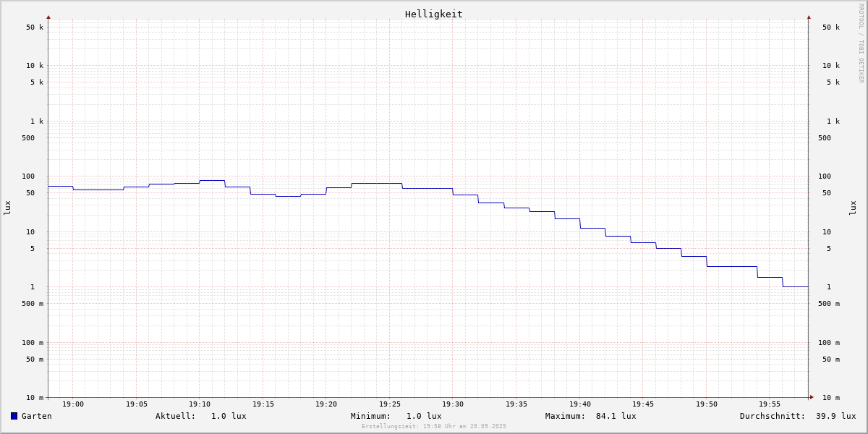Select the Garten legend label
Viewport: 868px width, 434px height.
pyautogui.click(x=36, y=416)
